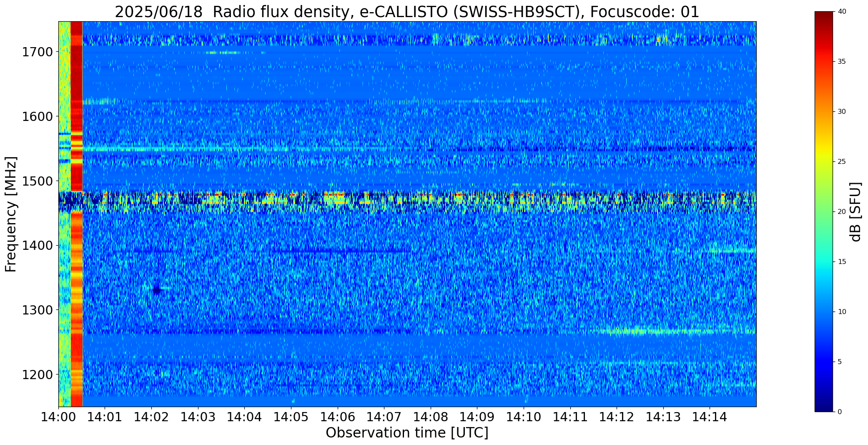Click the colorbar tick label 10
Viewport: 868px width, 445px height.
pos(842,312)
